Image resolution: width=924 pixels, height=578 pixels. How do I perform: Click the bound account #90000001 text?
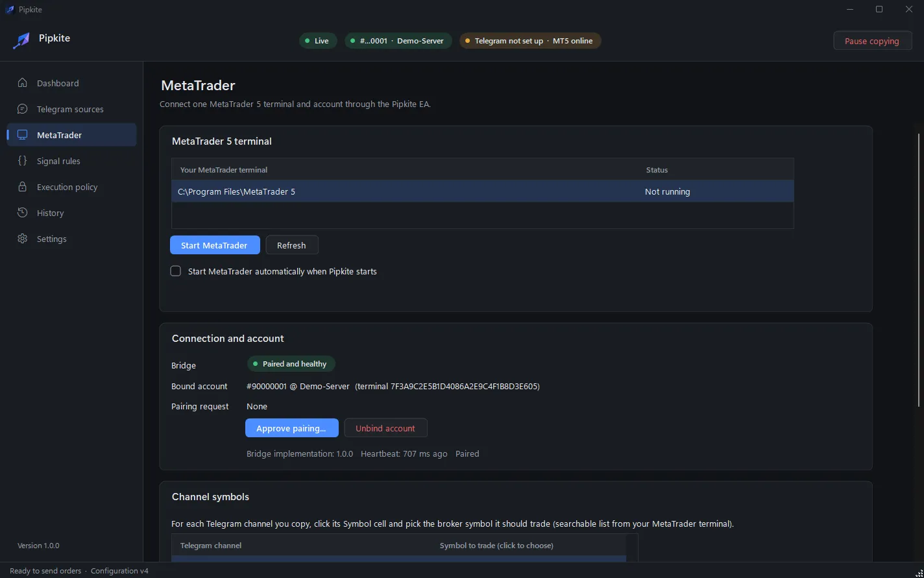coord(393,386)
